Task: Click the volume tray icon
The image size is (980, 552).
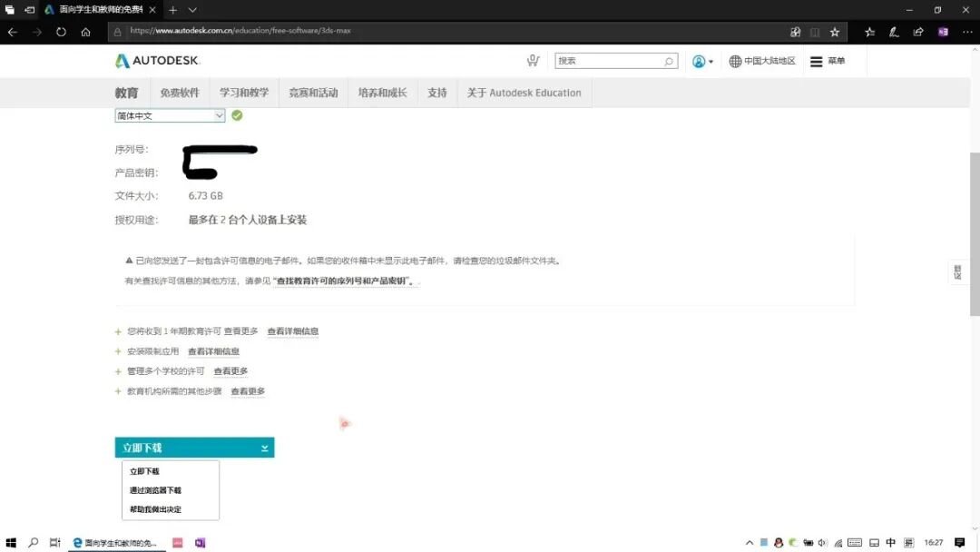Action: [x=822, y=543]
